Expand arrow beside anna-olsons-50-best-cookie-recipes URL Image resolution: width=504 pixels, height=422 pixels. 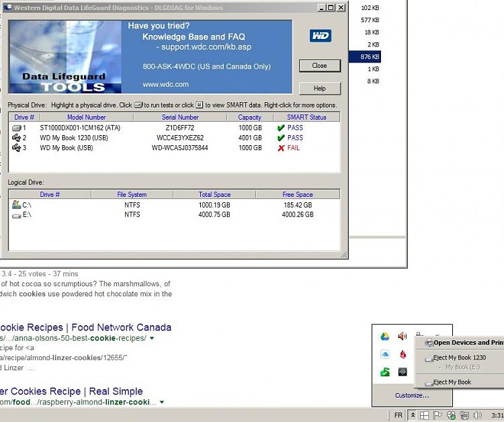click(152, 338)
